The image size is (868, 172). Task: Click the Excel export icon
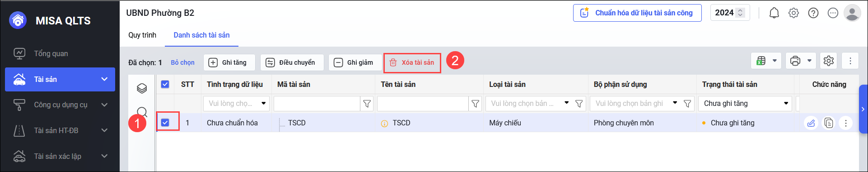(x=761, y=61)
